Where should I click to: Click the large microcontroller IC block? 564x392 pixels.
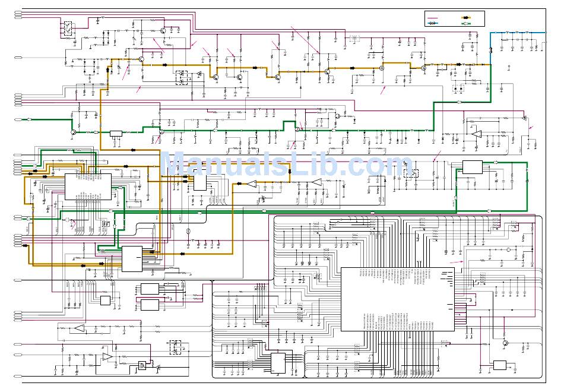[x=397, y=299]
